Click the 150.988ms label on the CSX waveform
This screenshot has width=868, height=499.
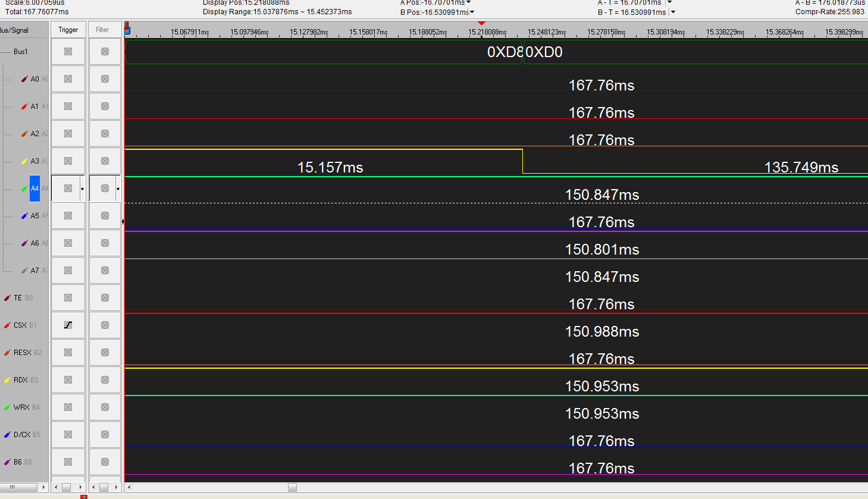coord(602,332)
